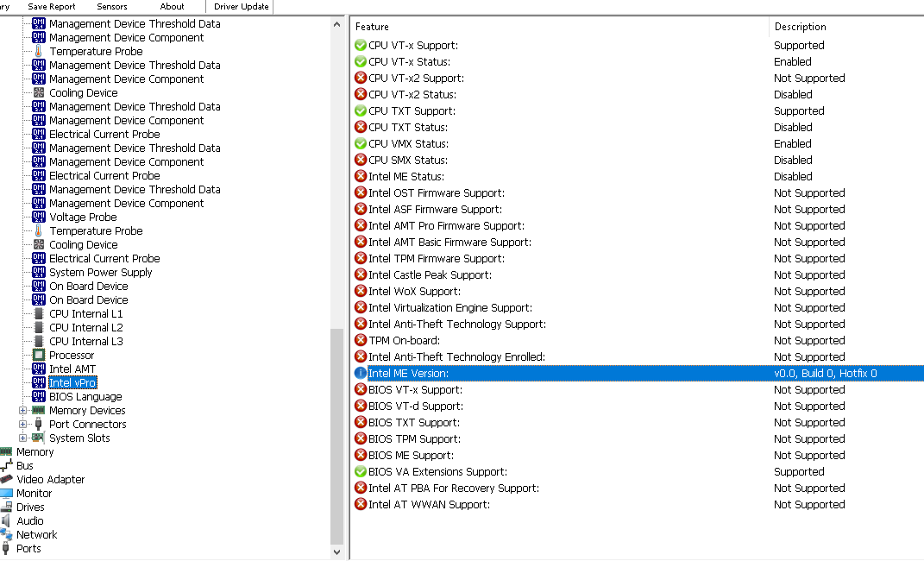Select the Video Adapter tree category
The width and height of the screenshot is (924, 561).
(51, 479)
